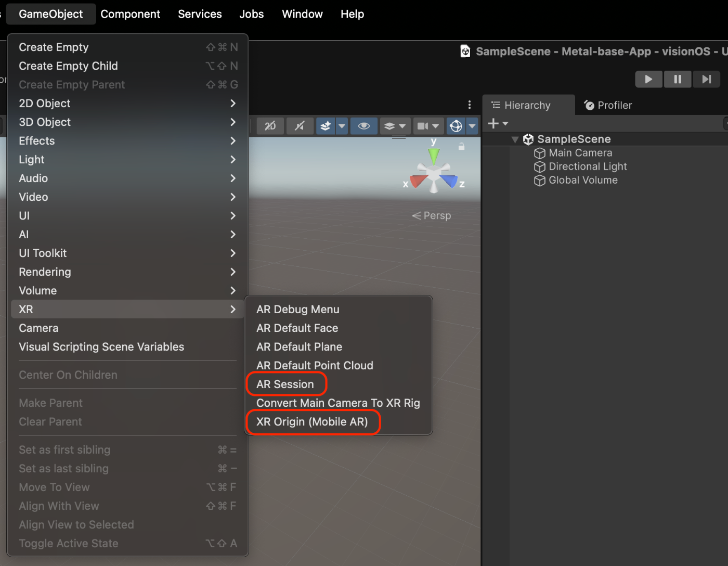The width and height of the screenshot is (728, 566).
Task: Start Play mode with the play button
Action: point(648,79)
